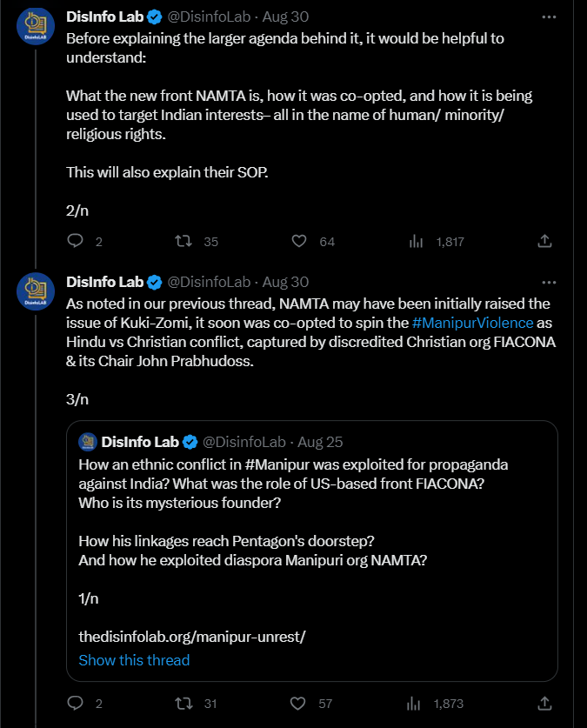Viewport: 587px width, 728px height.
Task: Reply to the 3/n tweet
Action: point(76,702)
